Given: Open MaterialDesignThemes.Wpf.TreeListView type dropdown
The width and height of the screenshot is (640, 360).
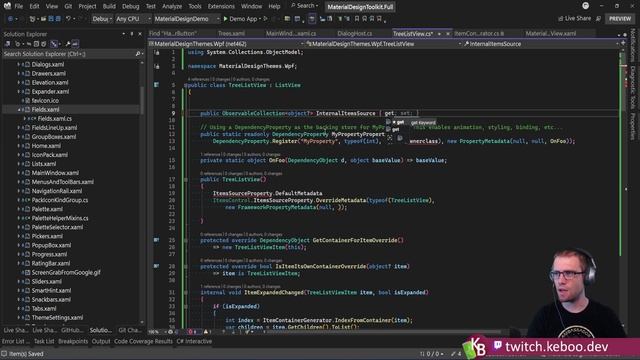Looking at the screenshot, I should pyautogui.click(x=384, y=44).
